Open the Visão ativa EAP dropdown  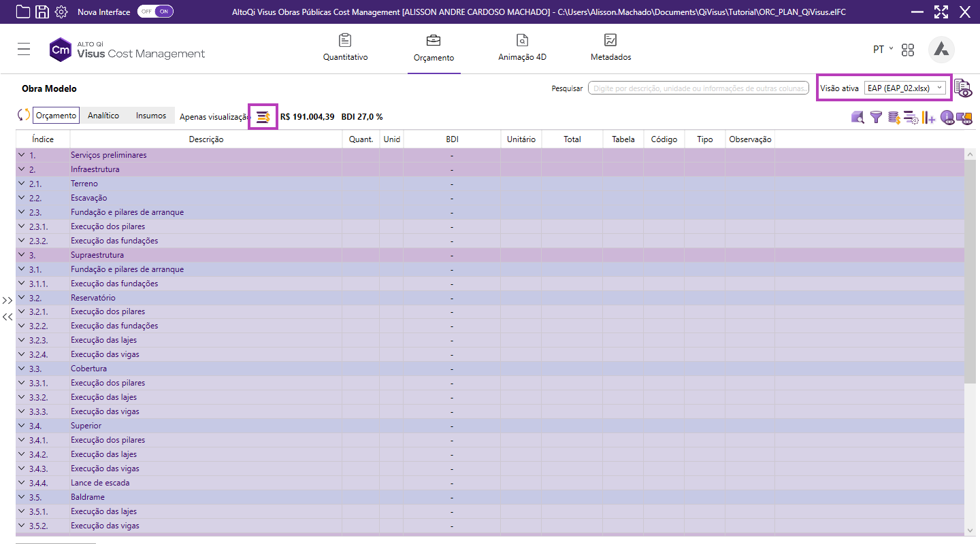[x=904, y=88]
